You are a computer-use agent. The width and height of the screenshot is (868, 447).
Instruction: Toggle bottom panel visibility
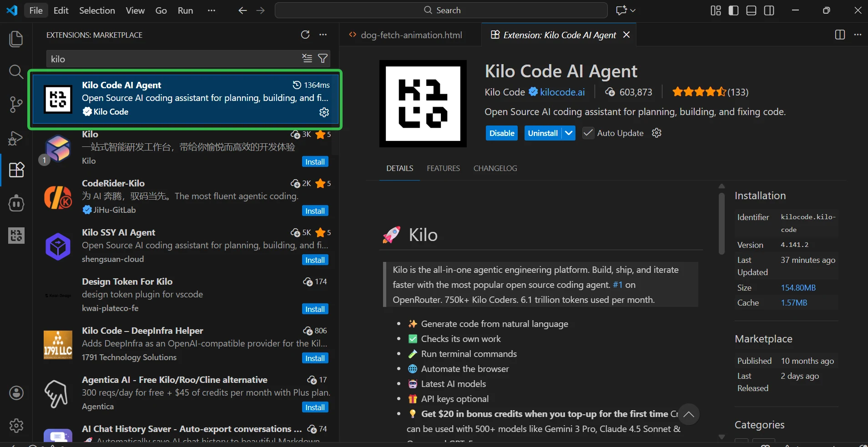[x=751, y=10]
